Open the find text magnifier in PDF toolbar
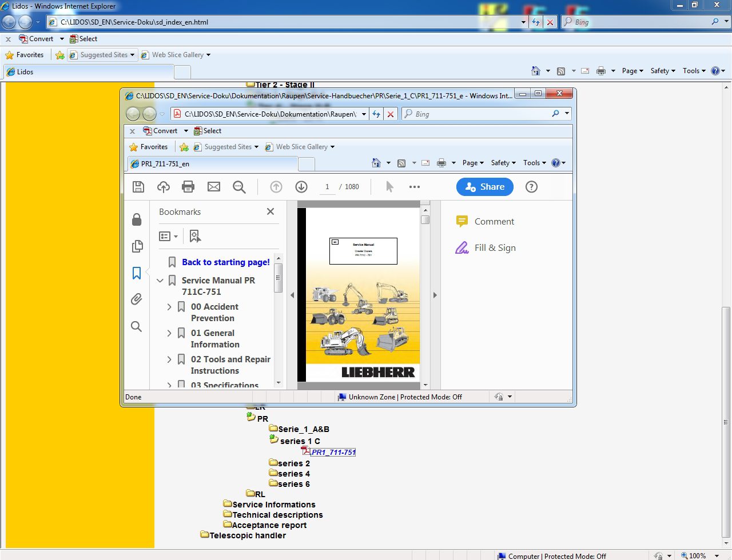The height and width of the screenshot is (560, 732). coord(239,187)
